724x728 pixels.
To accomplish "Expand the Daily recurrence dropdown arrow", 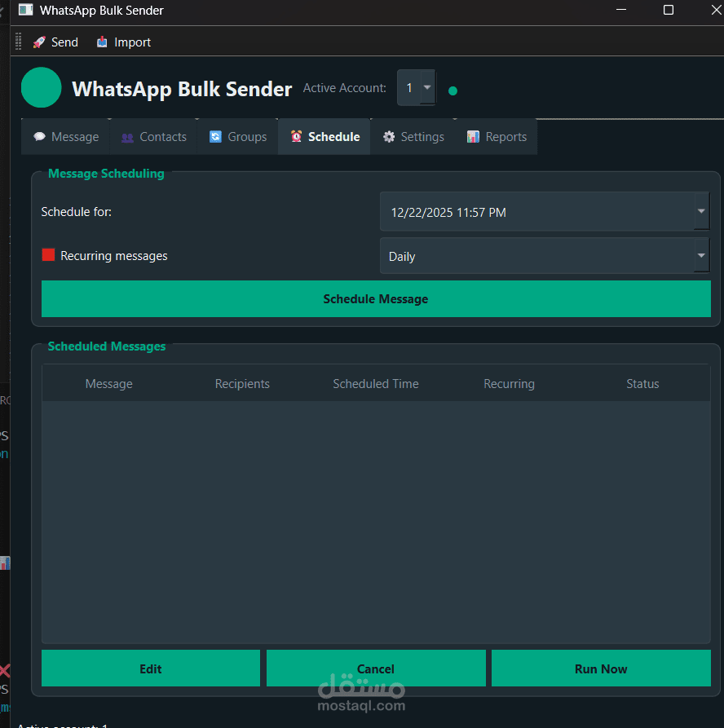I will pyautogui.click(x=701, y=255).
